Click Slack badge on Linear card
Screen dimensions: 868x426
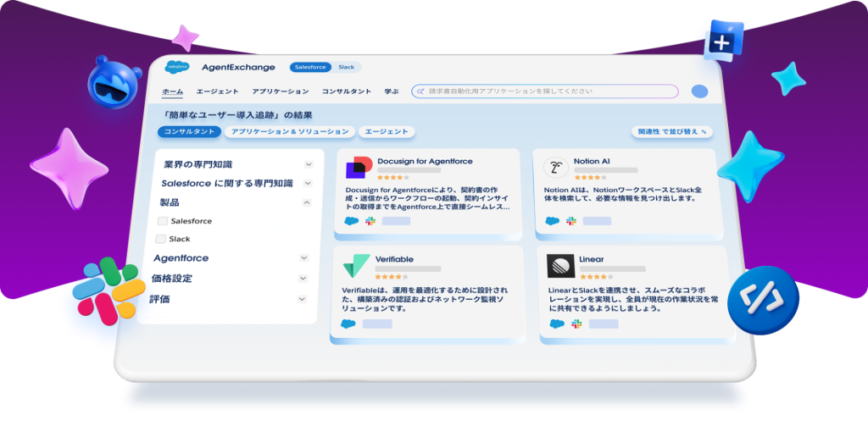click(576, 324)
